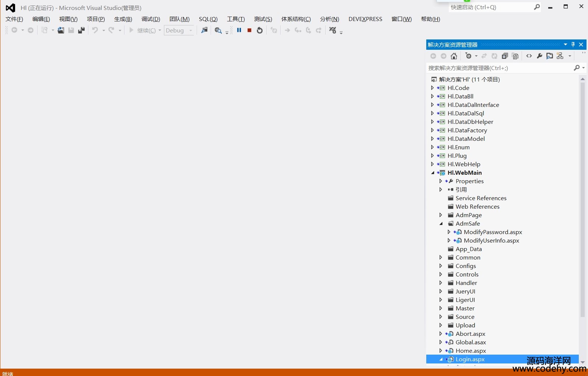Click the view class diagram icon
The image size is (588, 376).
pos(560,56)
